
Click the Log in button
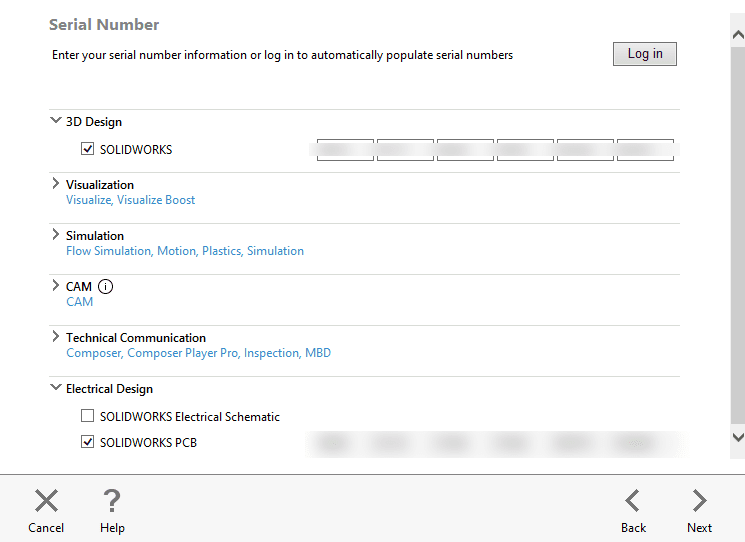[x=644, y=54]
